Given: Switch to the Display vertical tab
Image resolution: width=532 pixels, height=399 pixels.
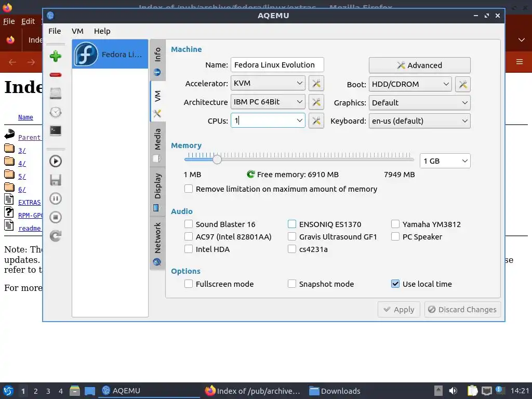Looking at the screenshot, I should 157,191.
